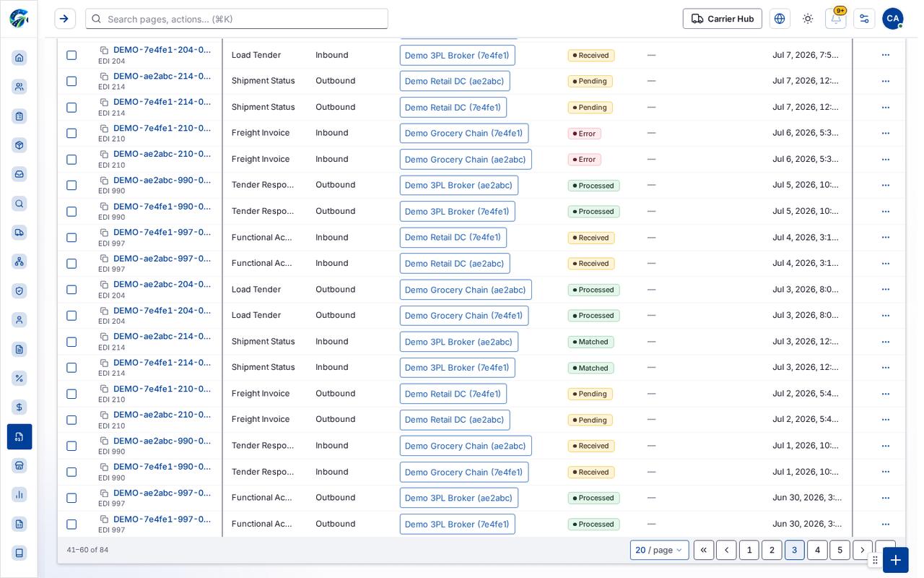Viewport: 924px width, 578px height.
Task: Open the DEMO-ae2abc-990 outbound Tender Response link
Action: (162, 180)
